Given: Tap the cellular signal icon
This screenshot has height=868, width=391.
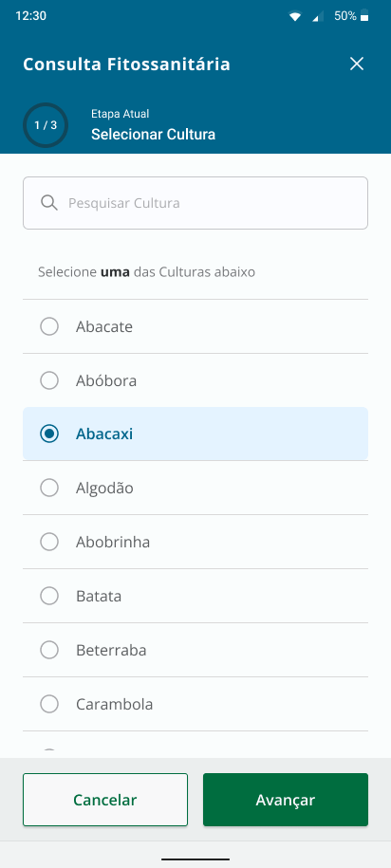Looking at the screenshot, I should [x=318, y=16].
